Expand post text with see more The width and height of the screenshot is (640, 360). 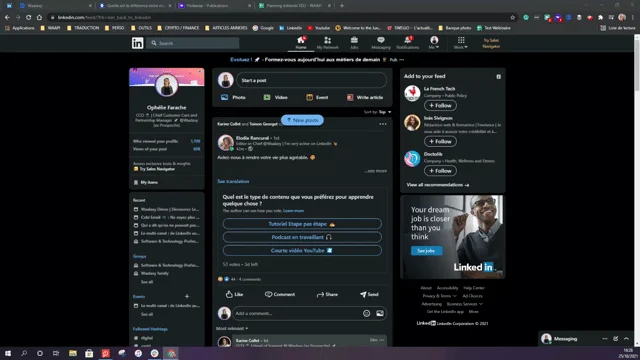click(x=376, y=171)
